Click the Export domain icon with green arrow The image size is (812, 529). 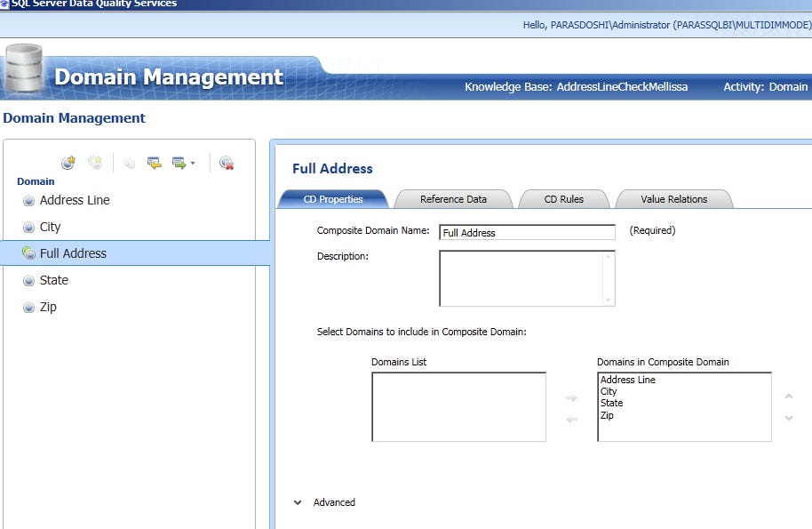[179, 164]
